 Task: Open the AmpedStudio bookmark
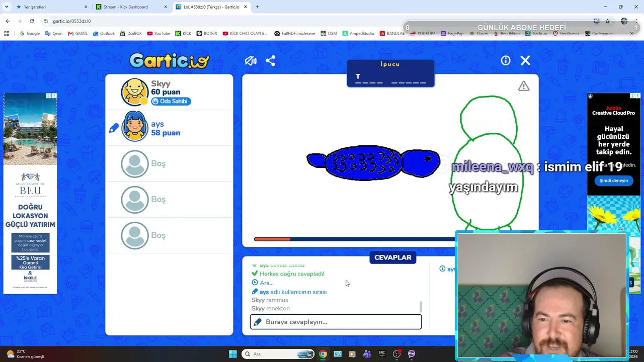pyautogui.click(x=358, y=34)
